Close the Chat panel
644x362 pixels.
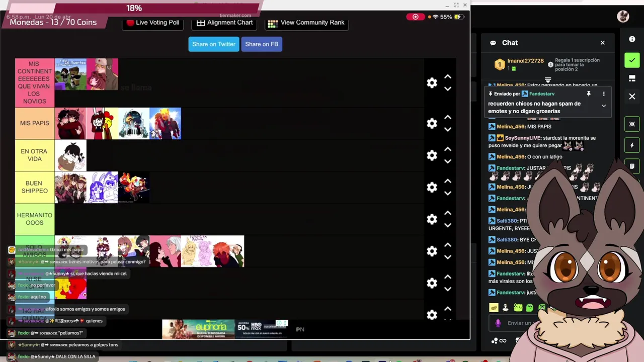tap(602, 43)
